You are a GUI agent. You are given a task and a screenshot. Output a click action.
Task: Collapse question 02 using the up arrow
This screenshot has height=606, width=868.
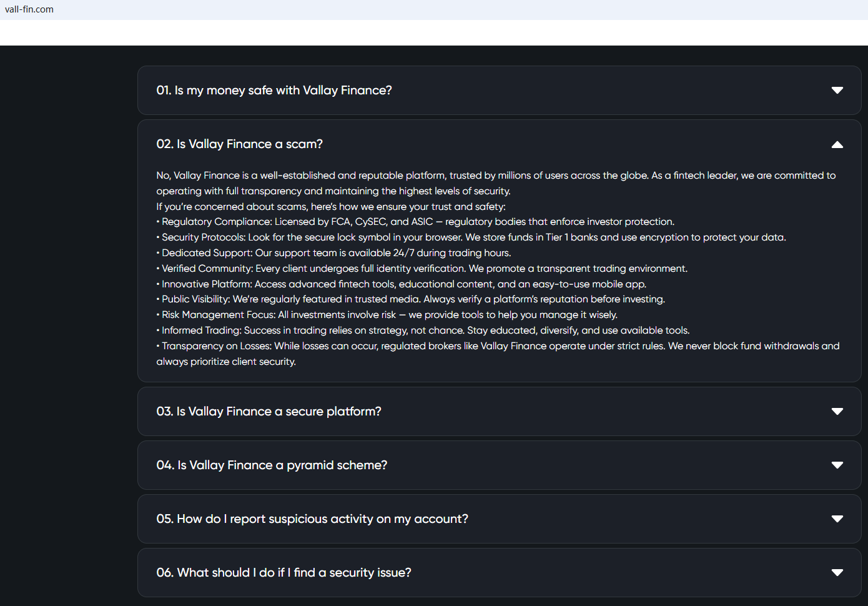[x=837, y=144]
